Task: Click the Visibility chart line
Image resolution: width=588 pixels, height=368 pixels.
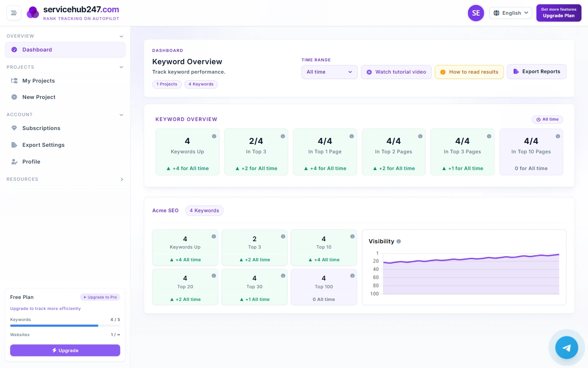Action: point(471,258)
